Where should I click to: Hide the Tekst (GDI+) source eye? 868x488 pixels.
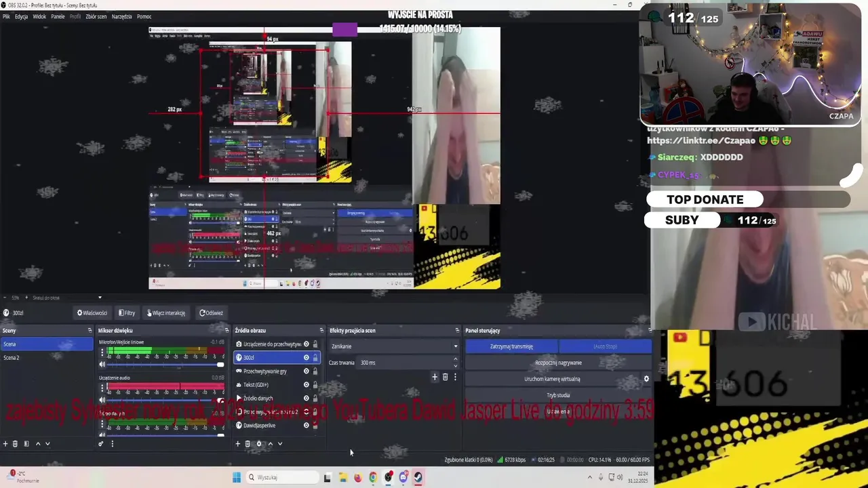(307, 385)
